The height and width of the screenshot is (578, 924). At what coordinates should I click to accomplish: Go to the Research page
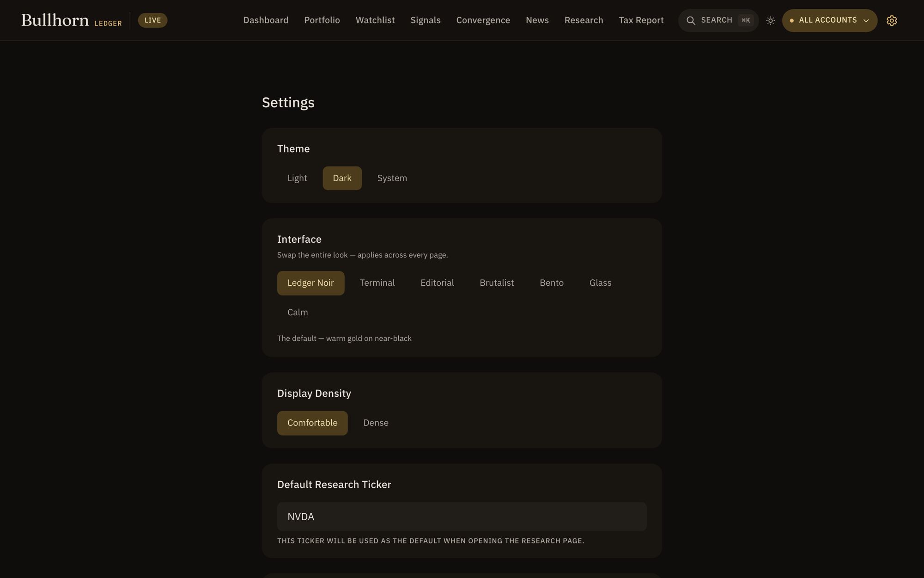click(584, 20)
